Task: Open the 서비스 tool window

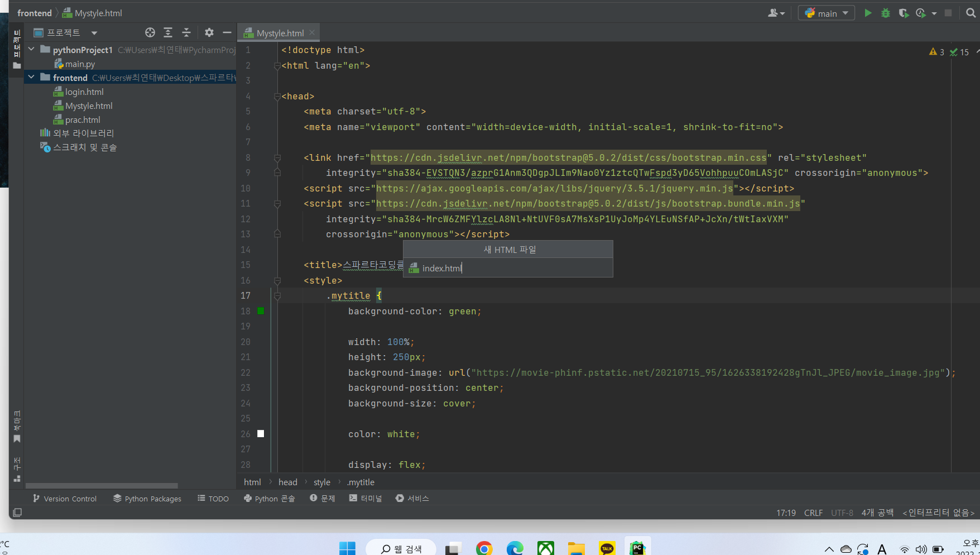Action: [x=412, y=499]
